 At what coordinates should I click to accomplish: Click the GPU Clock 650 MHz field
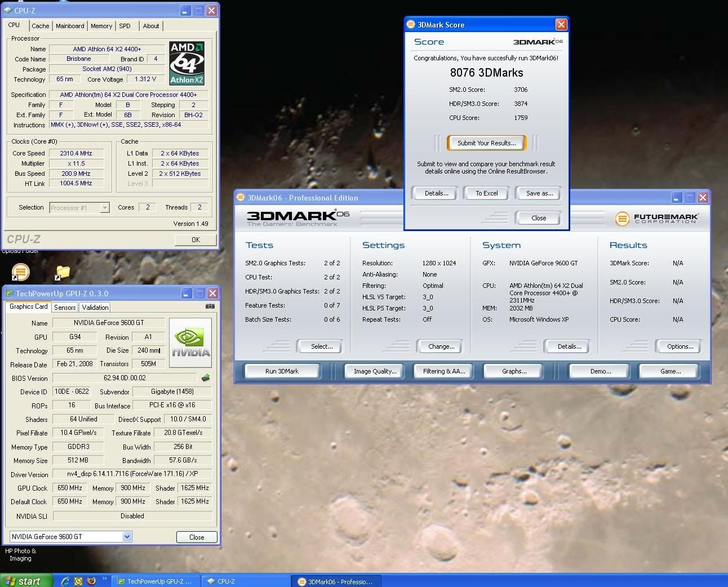[x=70, y=488]
